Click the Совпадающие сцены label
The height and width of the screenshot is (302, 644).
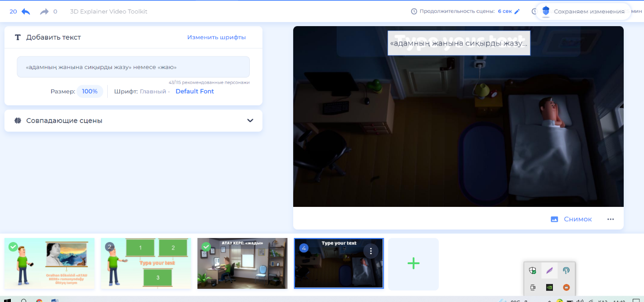64,121
